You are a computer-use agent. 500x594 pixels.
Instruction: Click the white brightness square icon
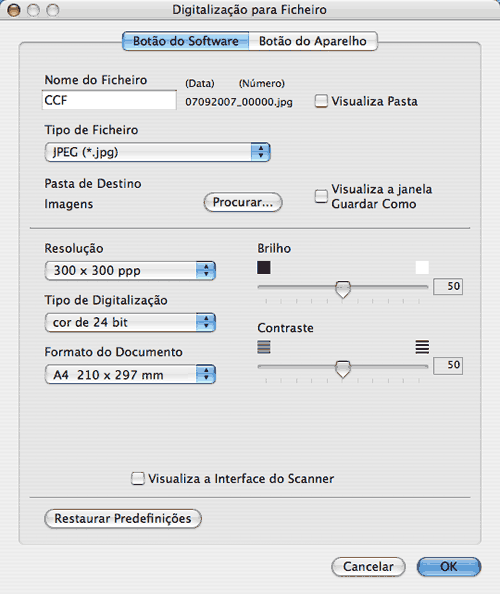click(x=422, y=267)
